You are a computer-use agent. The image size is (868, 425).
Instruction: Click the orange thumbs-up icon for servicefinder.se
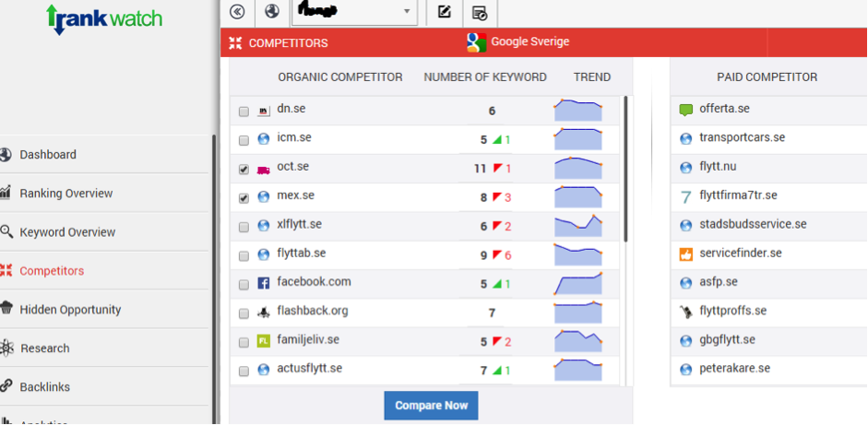tap(685, 254)
